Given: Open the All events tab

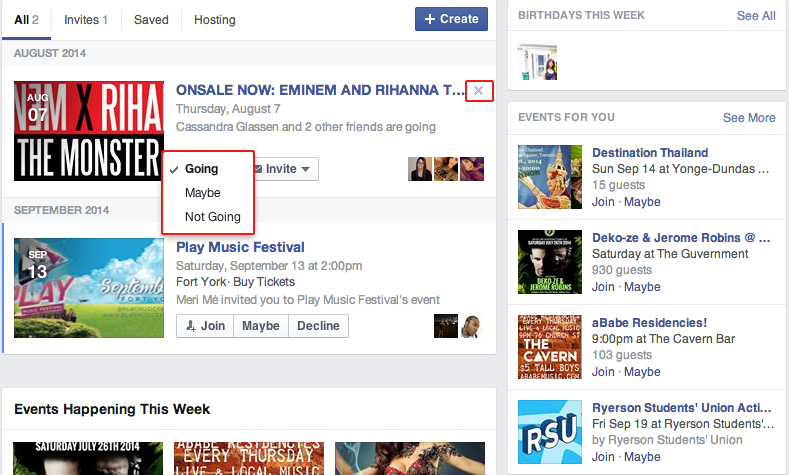Looking at the screenshot, I should pyautogui.click(x=26, y=20).
